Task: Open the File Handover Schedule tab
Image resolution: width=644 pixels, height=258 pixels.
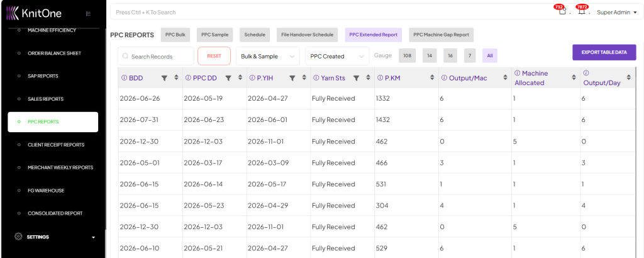Action: [307, 35]
